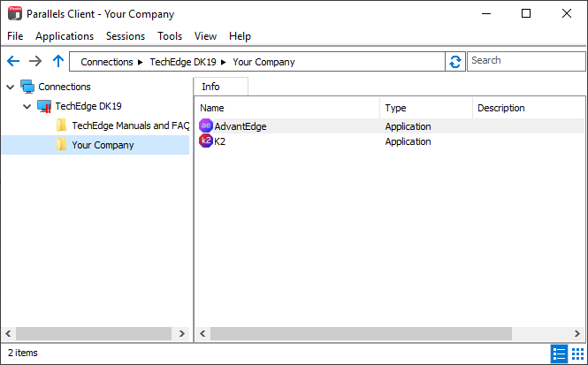Click list pane scrollbar left arrow
The width and height of the screenshot is (588, 365).
click(202, 333)
